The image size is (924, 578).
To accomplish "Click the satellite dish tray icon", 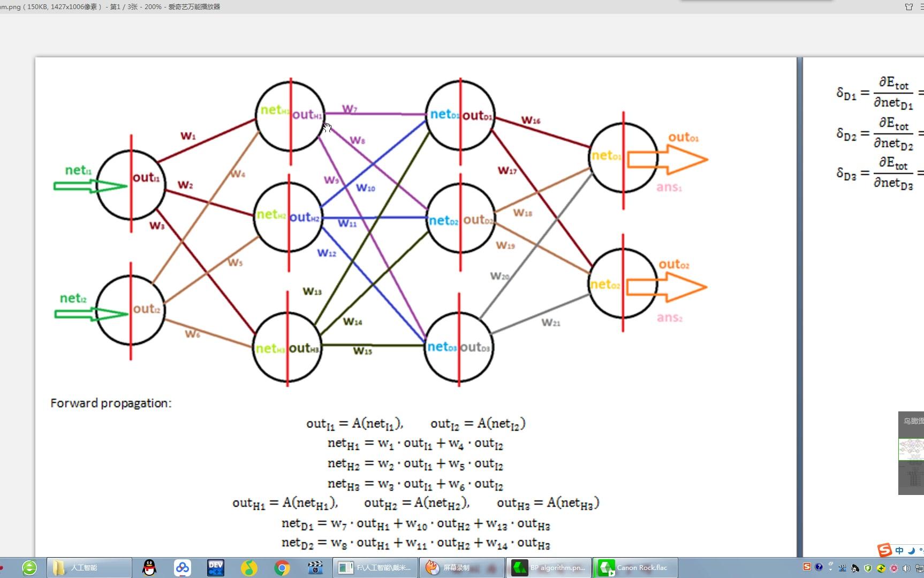I will tap(855, 568).
